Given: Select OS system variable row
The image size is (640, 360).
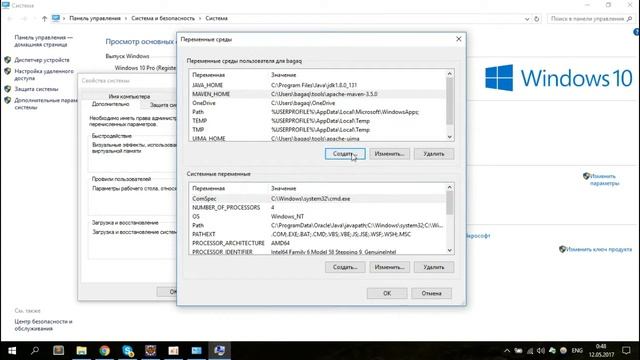Looking at the screenshot, I should (317, 217).
